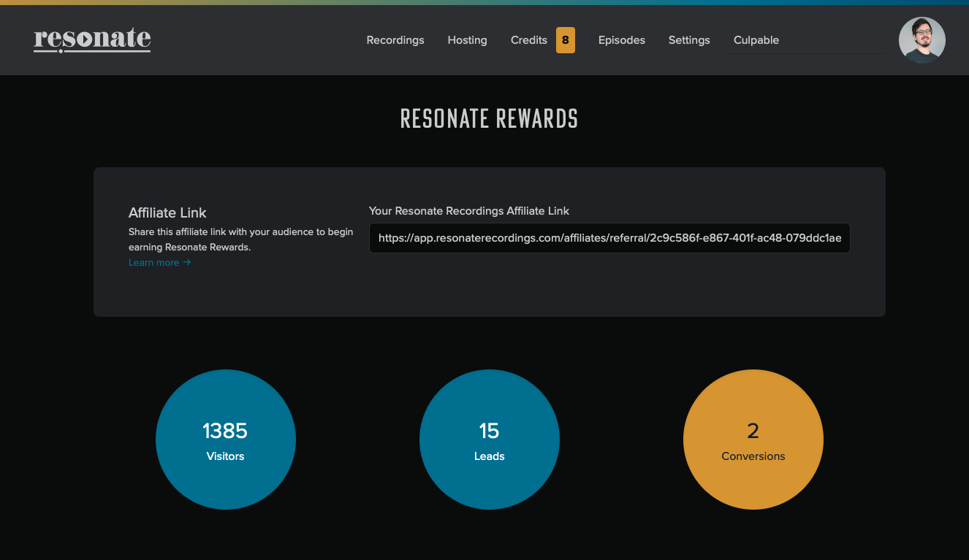Click the credits count badge 8
This screenshot has height=560, width=969.
[x=566, y=40]
